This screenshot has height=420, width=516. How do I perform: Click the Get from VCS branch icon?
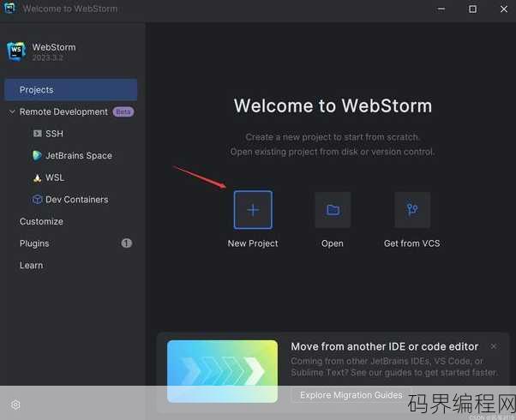tap(412, 210)
